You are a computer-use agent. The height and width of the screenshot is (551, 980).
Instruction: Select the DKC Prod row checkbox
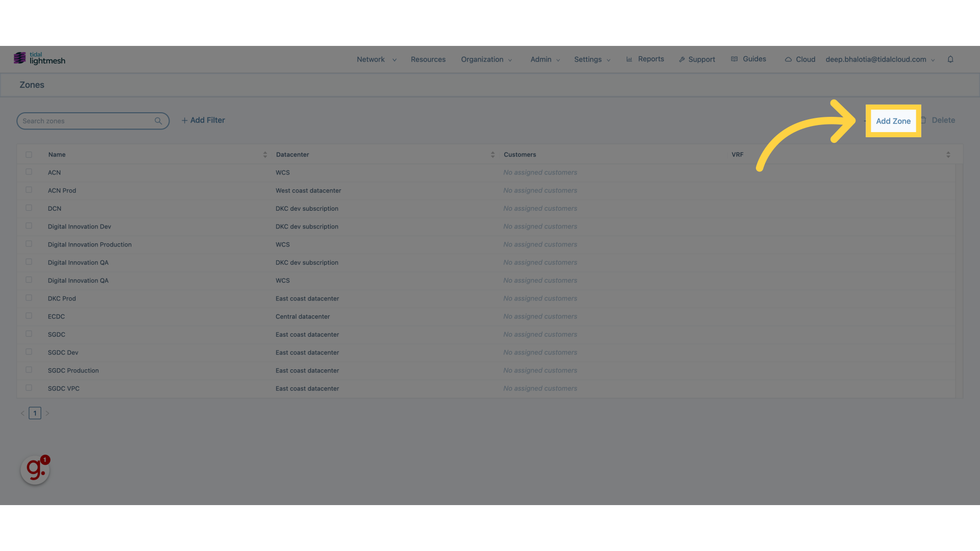tap(29, 298)
